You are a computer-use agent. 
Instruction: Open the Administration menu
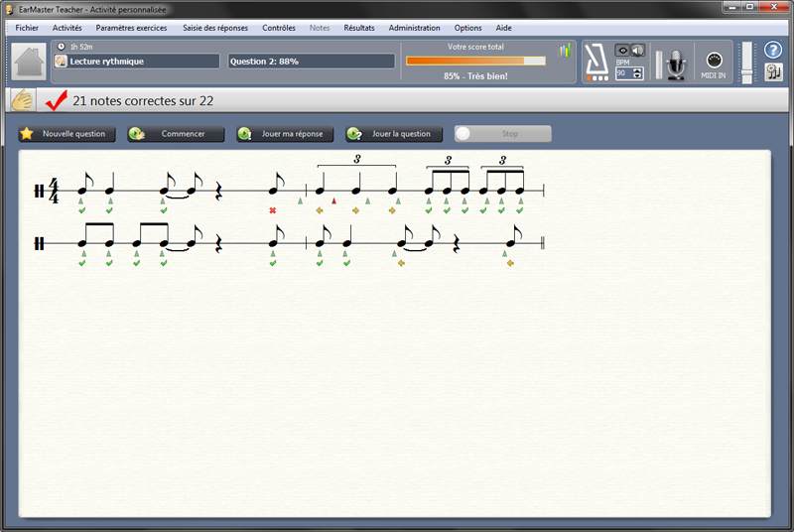coord(414,28)
